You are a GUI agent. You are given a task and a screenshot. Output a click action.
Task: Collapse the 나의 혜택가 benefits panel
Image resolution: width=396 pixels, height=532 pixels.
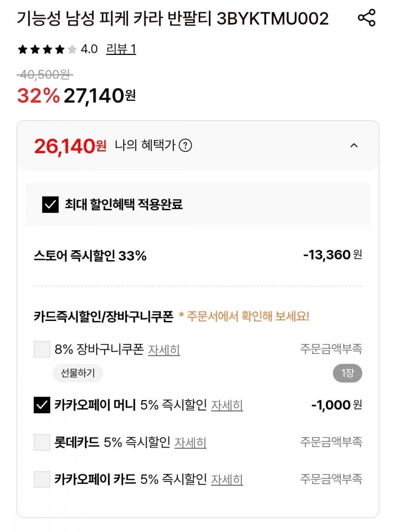tap(354, 145)
